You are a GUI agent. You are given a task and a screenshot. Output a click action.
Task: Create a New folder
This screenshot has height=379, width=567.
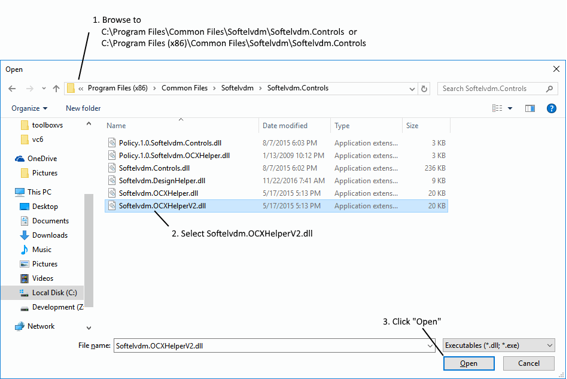[83, 108]
